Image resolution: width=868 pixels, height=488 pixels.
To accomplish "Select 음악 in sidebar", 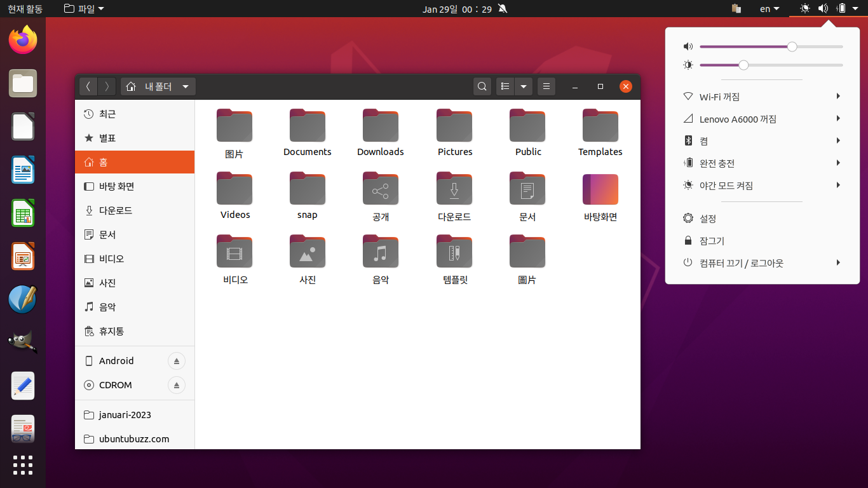I will 135,307.
